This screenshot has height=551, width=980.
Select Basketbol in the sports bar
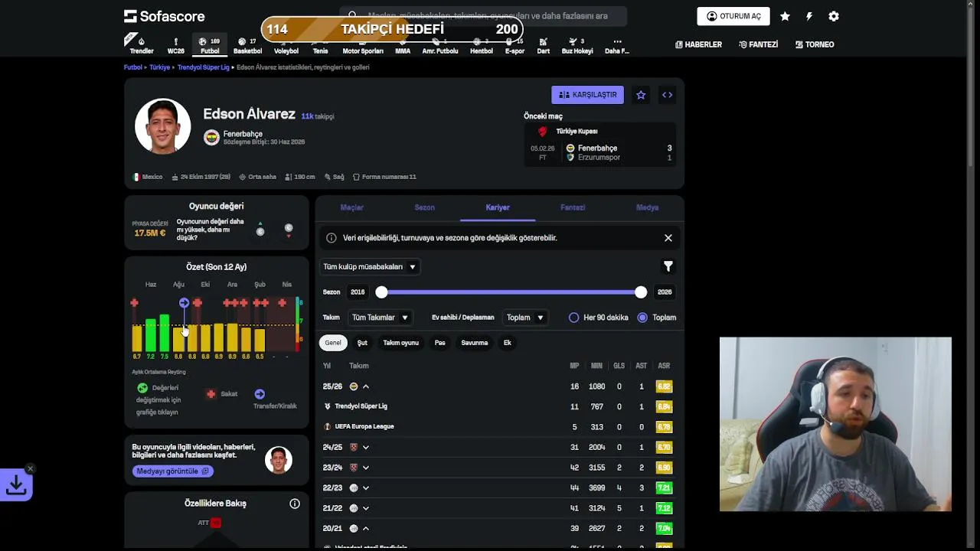coord(247,45)
